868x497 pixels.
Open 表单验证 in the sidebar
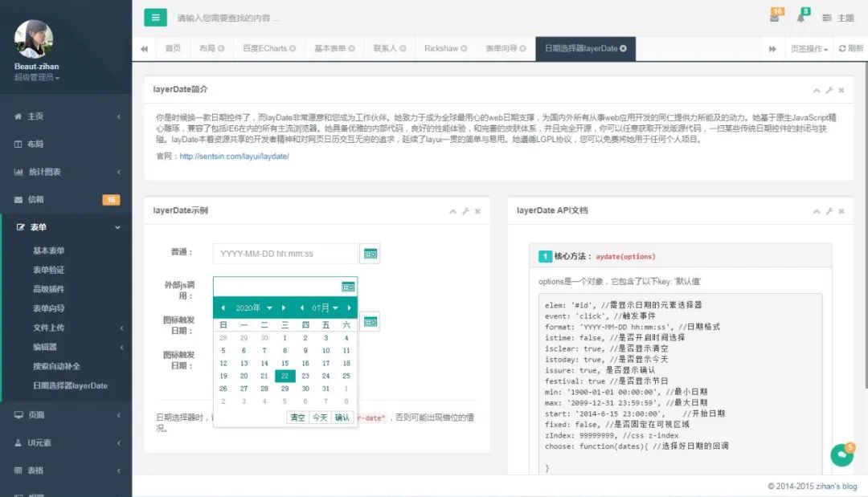tap(49, 270)
